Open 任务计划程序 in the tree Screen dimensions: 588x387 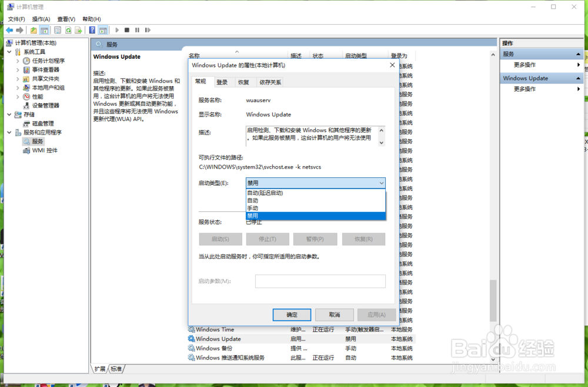[48, 60]
